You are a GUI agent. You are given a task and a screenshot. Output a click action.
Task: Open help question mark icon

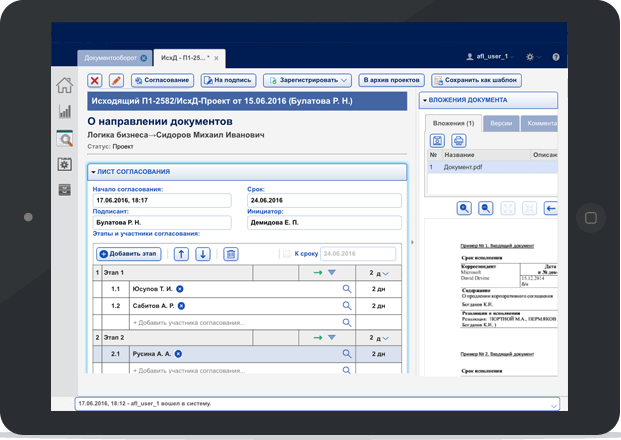pos(556,57)
